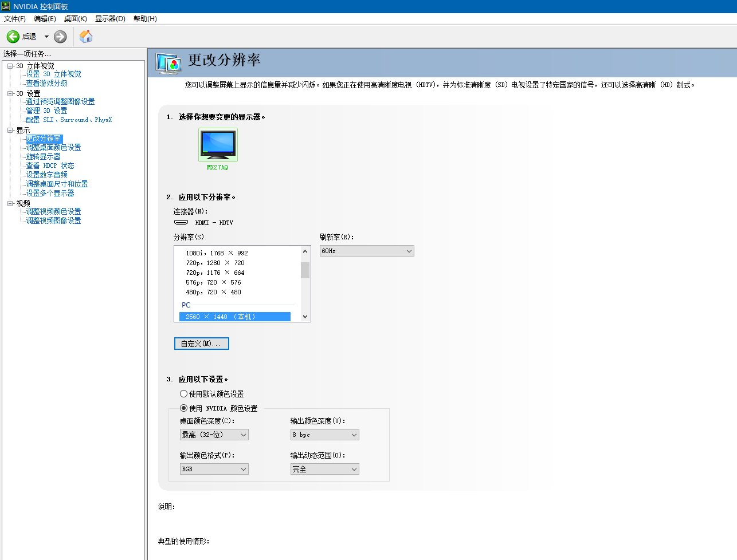The height and width of the screenshot is (560, 737).
Task: Open 查看 HDCP 状态 link
Action: click(50, 166)
